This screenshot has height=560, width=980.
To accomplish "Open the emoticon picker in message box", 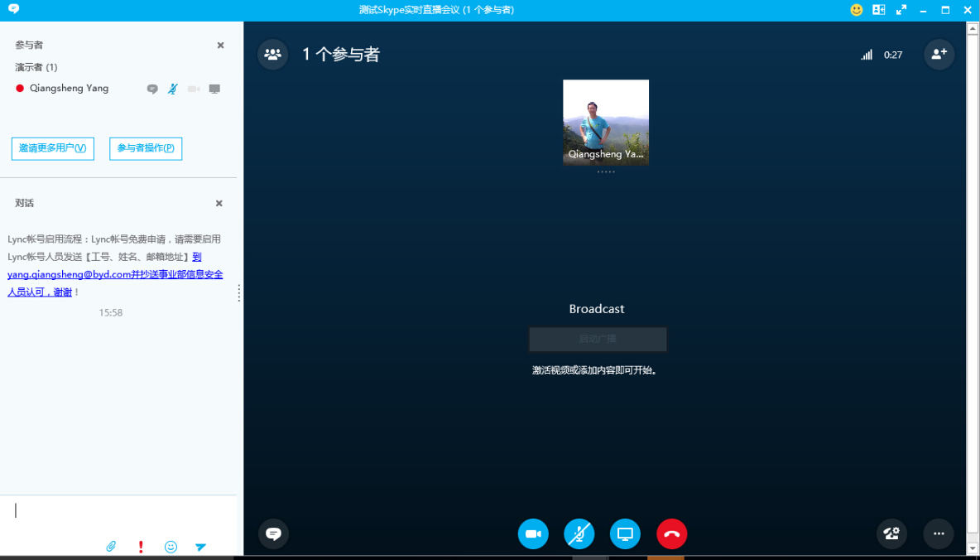I will point(171,546).
